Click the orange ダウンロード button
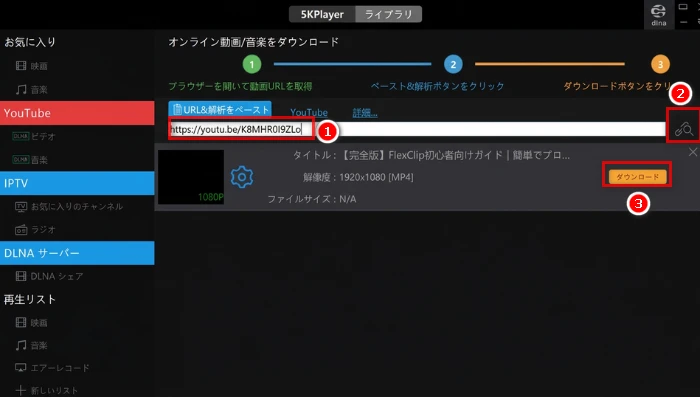This screenshot has width=700, height=400. (637, 177)
